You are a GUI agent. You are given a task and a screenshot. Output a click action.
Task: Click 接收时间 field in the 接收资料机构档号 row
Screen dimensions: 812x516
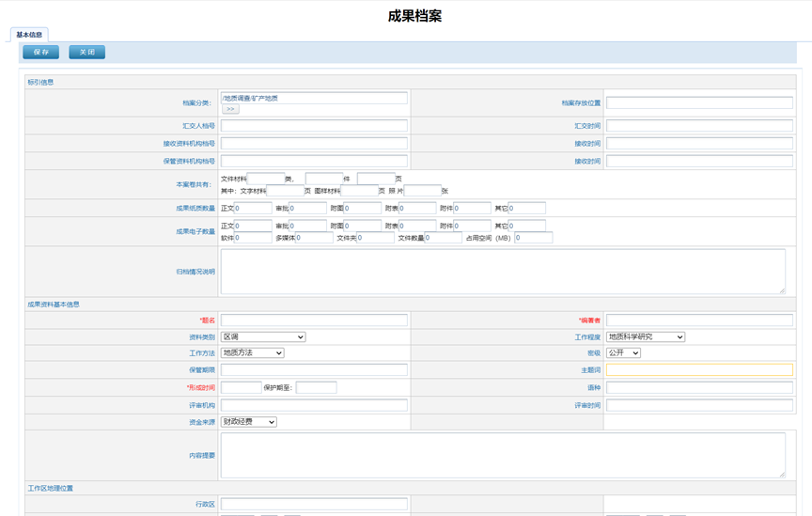pos(699,143)
